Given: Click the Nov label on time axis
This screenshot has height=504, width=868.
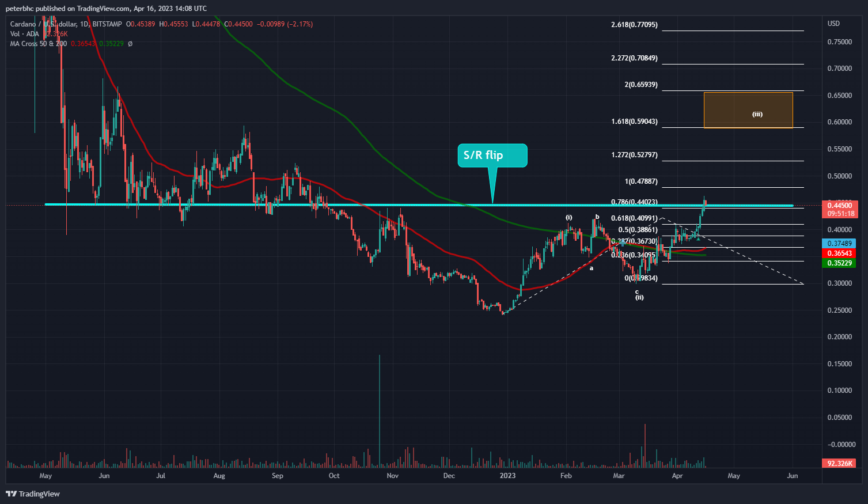Looking at the screenshot, I should pyautogui.click(x=392, y=476).
